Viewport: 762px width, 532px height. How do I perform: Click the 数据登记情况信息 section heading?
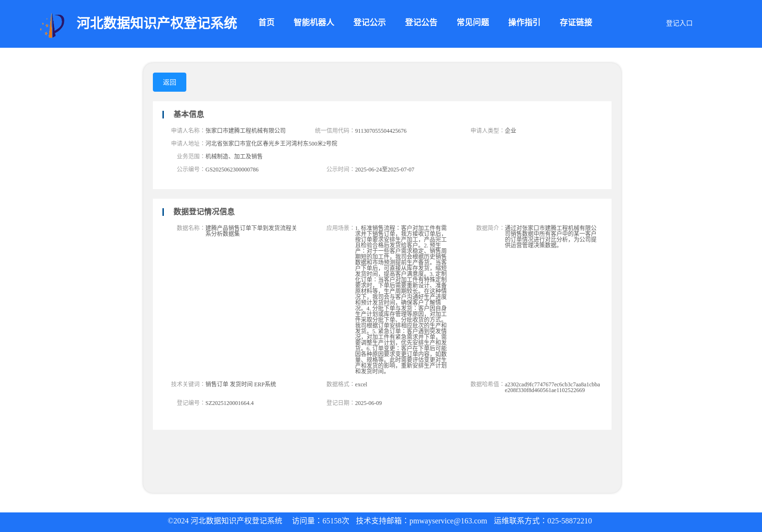204,212
